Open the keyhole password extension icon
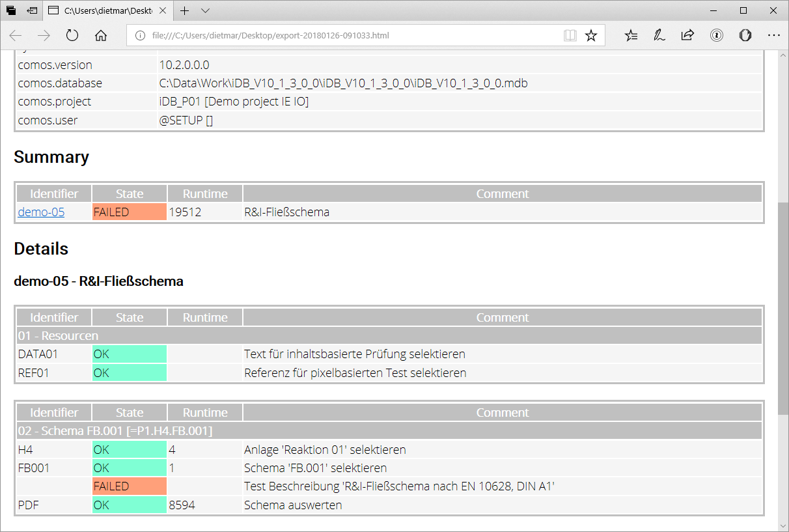The height and width of the screenshot is (532, 789). pyautogui.click(x=717, y=36)
